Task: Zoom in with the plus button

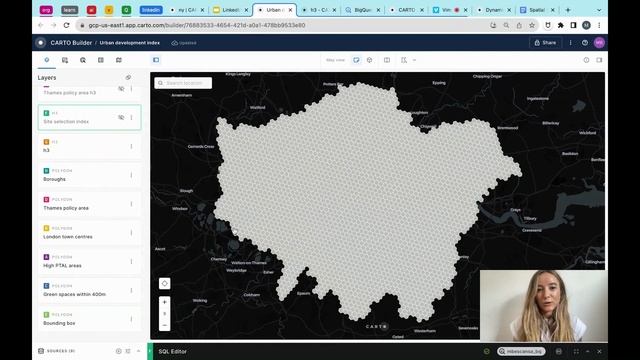Action: [164, 302]
